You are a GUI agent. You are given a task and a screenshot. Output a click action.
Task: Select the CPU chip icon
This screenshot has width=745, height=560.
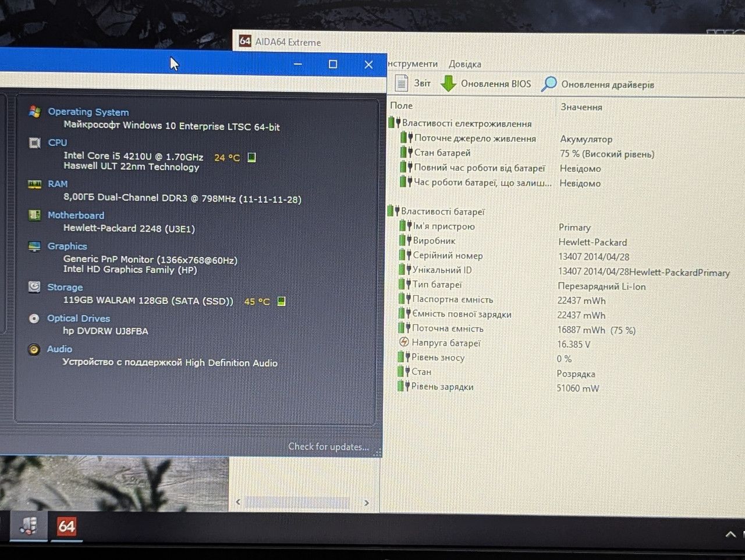pos(35,142)
